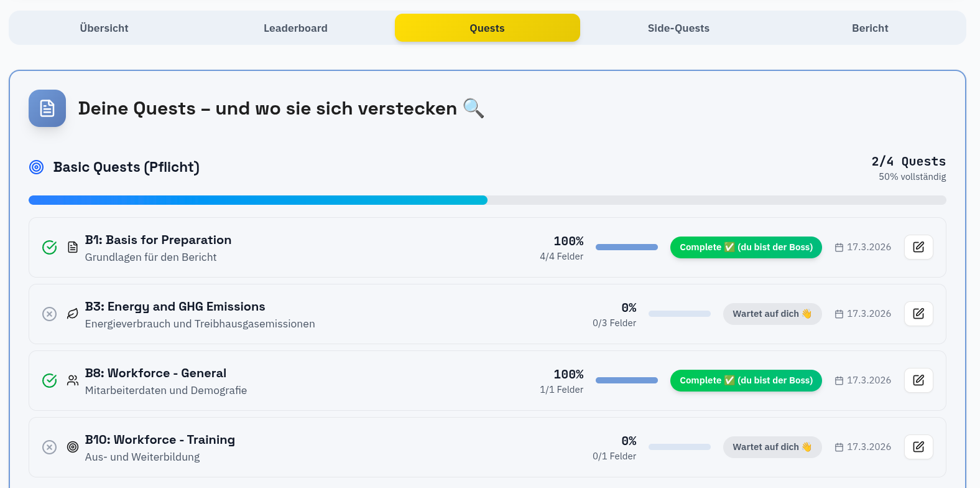Viewport: 980px width, 488px height.
Task: Click the 17.3.2026 date on B10 quest
Action: tap(869, 447)
